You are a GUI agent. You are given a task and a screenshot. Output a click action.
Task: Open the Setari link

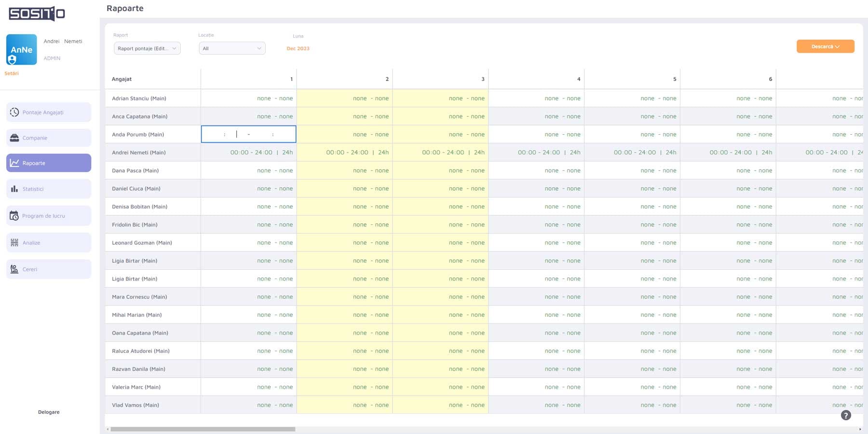[12, 73]
